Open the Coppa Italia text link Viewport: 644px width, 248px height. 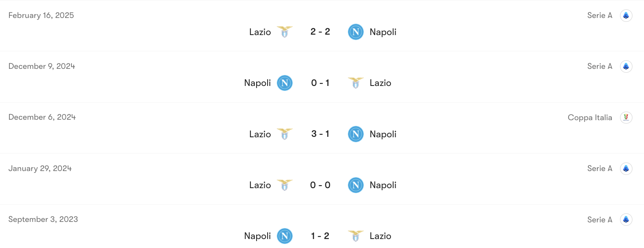click(x=590, y=117)
